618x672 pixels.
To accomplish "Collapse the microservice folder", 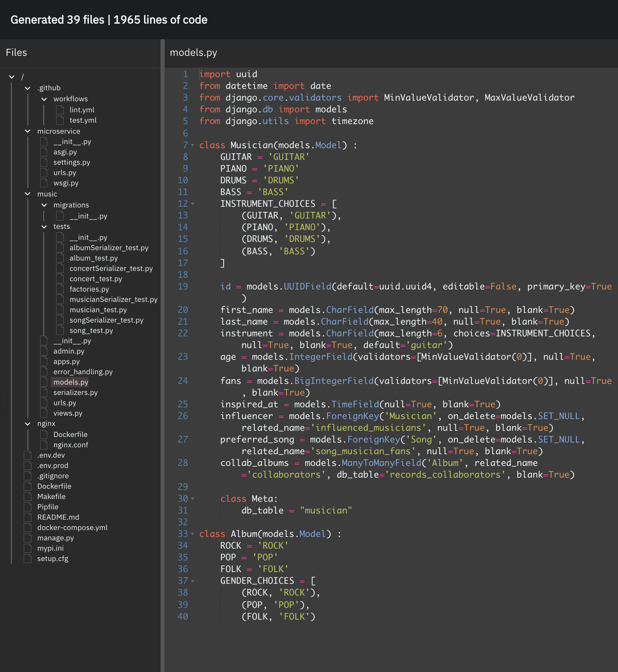I will (x=28, y=131).
